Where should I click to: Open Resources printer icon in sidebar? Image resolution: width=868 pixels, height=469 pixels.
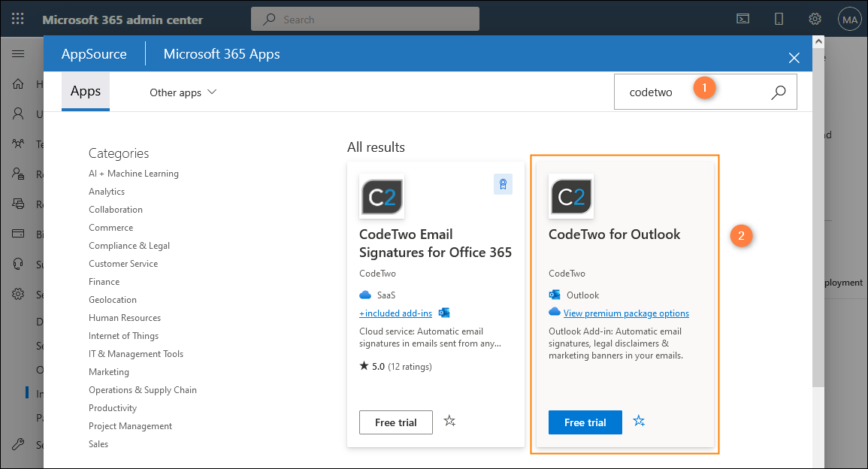tap(18, 204)
